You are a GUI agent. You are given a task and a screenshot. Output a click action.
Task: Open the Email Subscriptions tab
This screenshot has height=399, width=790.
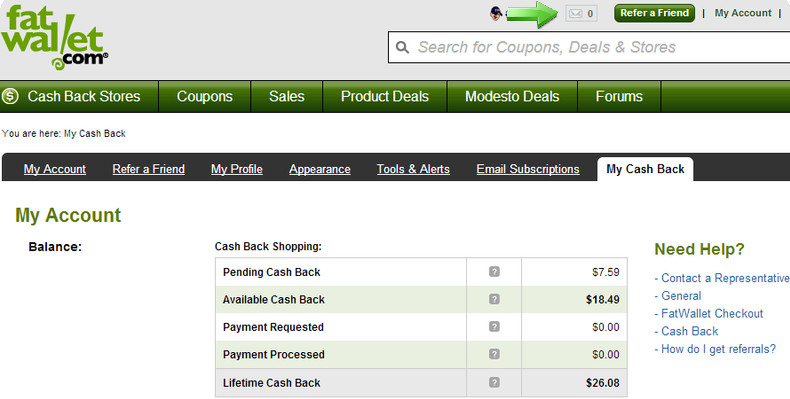pos(528,169)
